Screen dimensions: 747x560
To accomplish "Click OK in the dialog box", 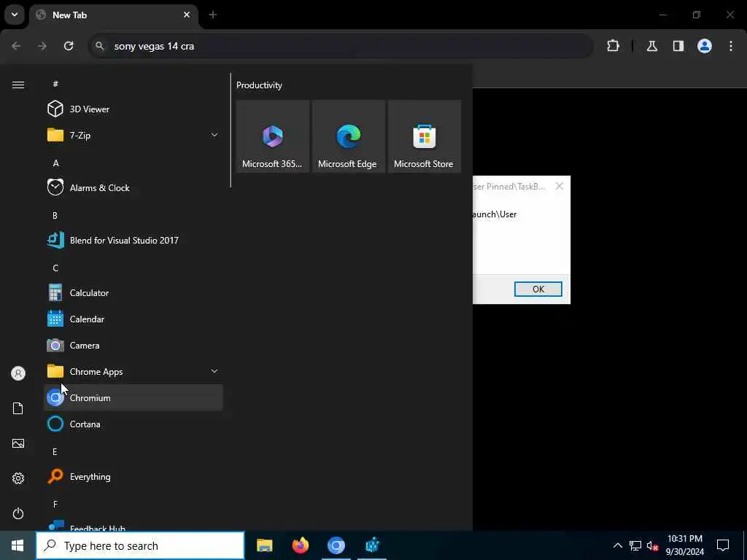I will [x=538, y=289].
